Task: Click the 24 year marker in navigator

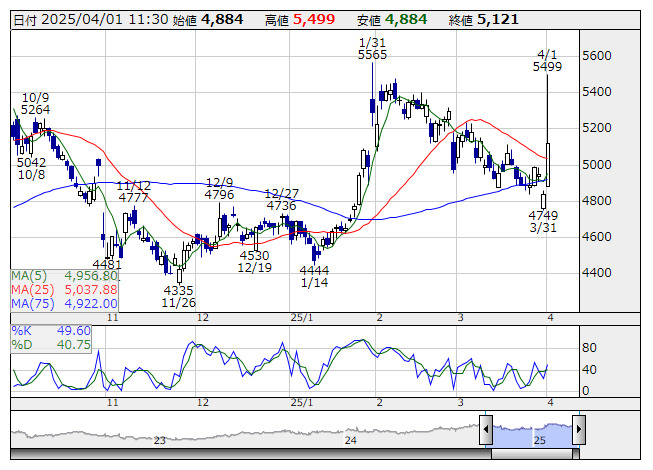Action: tap(351, 440)
